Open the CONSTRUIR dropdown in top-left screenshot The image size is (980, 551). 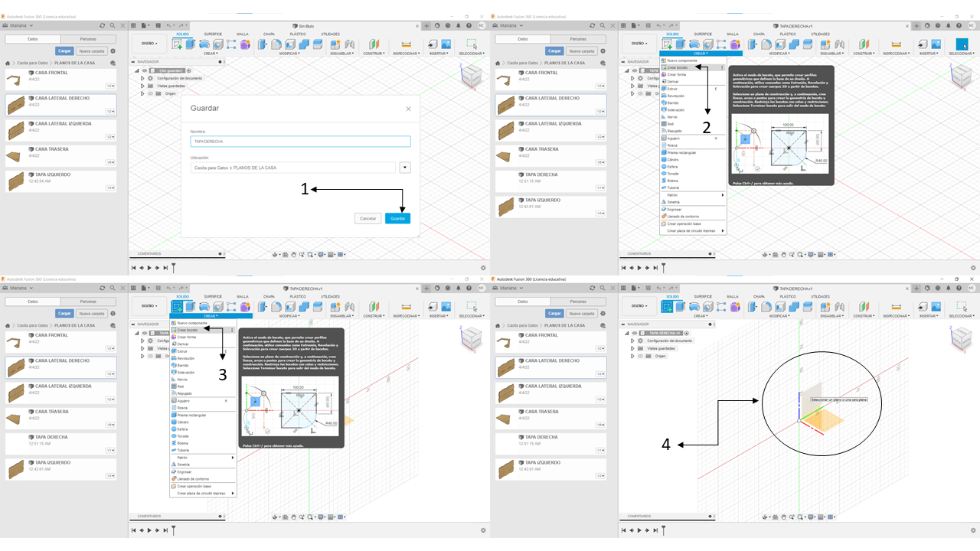point(374,54)
